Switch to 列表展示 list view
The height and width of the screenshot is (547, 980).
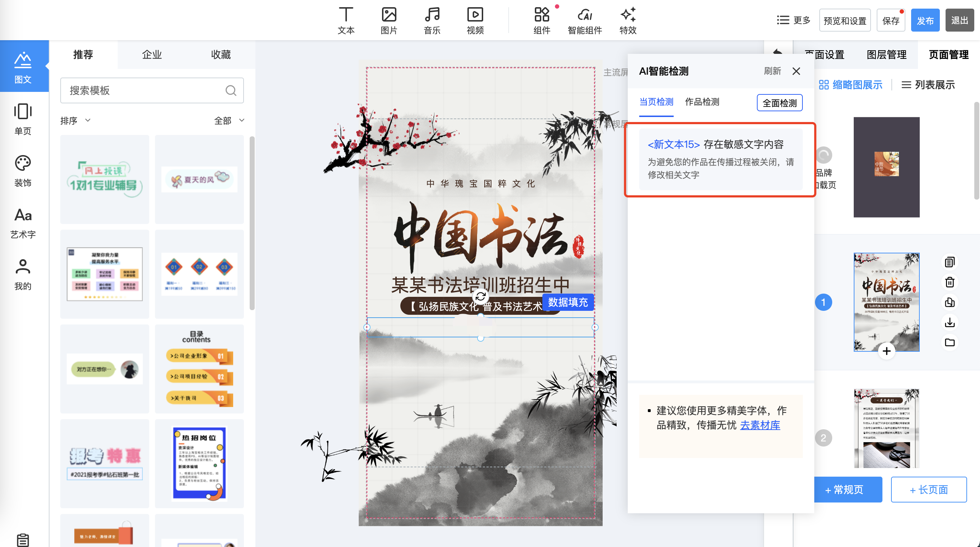[928, 84]
